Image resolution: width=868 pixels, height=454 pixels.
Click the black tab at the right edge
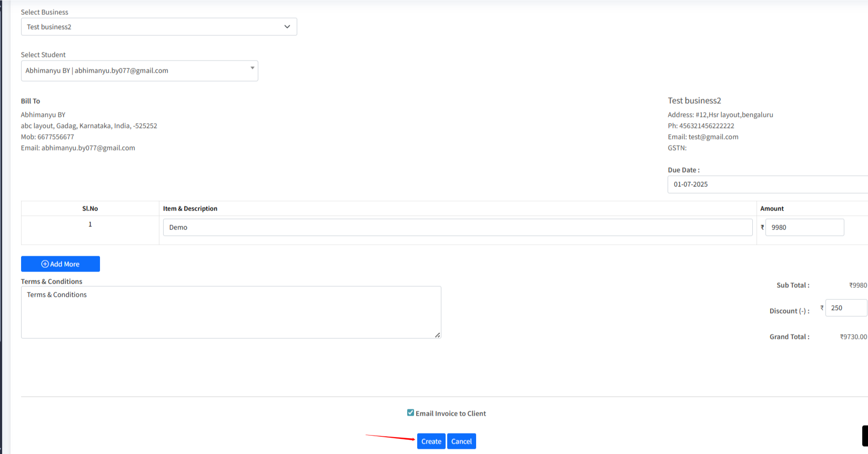[x=865, y=436]
